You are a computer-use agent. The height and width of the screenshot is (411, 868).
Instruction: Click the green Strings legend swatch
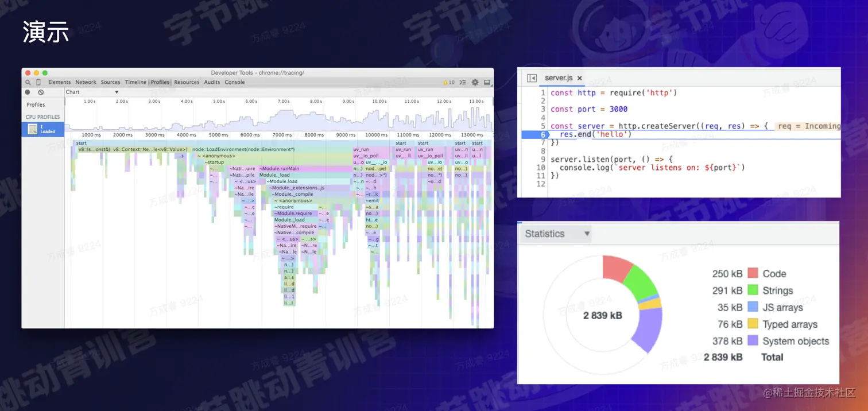[x=753, y=290]
